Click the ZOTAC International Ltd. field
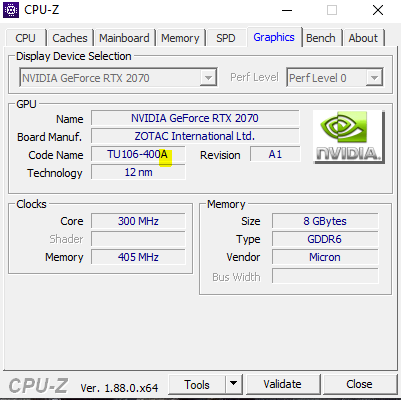 coord(195,136)
